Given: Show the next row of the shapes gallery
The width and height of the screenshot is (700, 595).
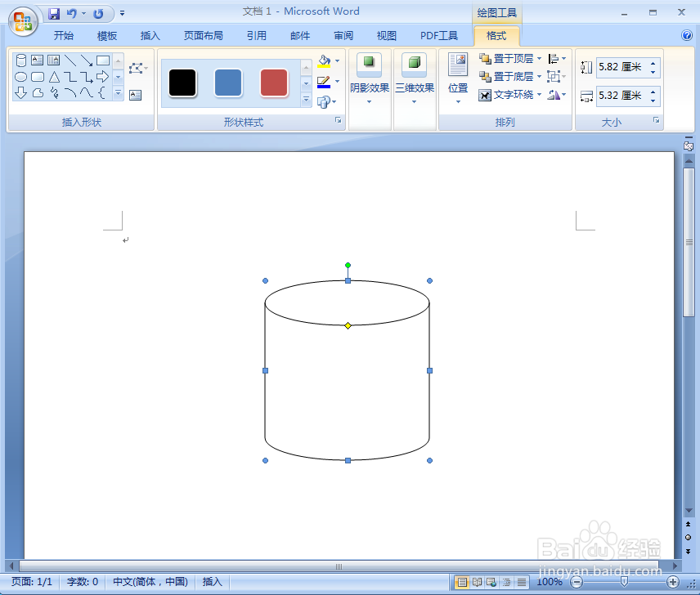Looking at the screenshot, I should 118,77.
